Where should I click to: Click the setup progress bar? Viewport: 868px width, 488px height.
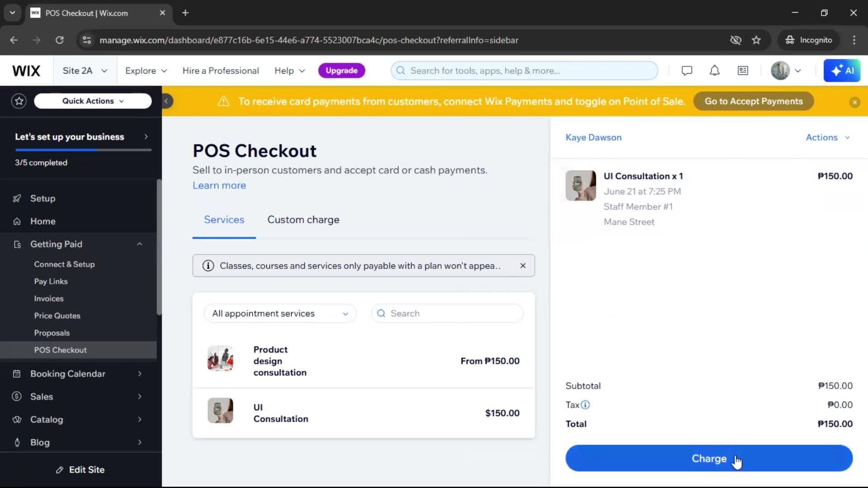click(x=83, y=150)
